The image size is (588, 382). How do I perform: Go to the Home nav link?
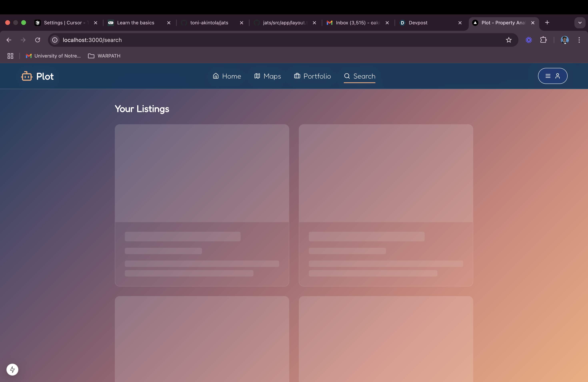pos(227,76)
